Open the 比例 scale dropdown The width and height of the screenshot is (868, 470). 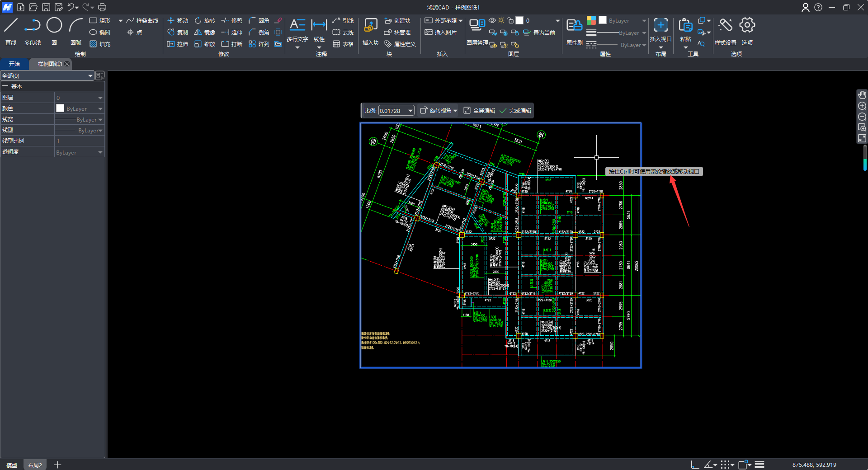point(410,111)
